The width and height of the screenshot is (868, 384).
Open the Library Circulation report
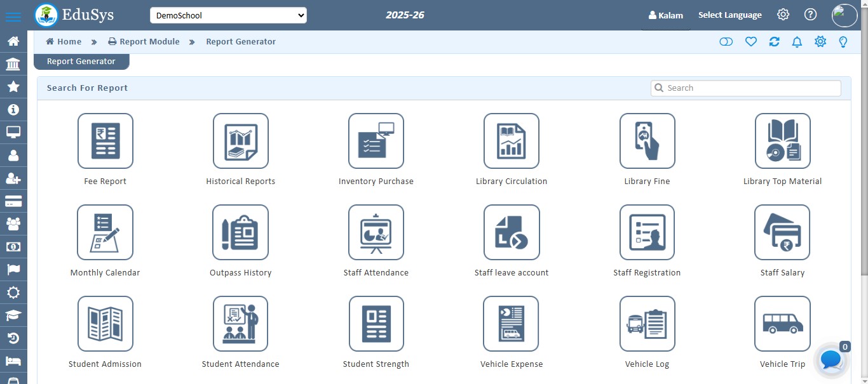512,141
